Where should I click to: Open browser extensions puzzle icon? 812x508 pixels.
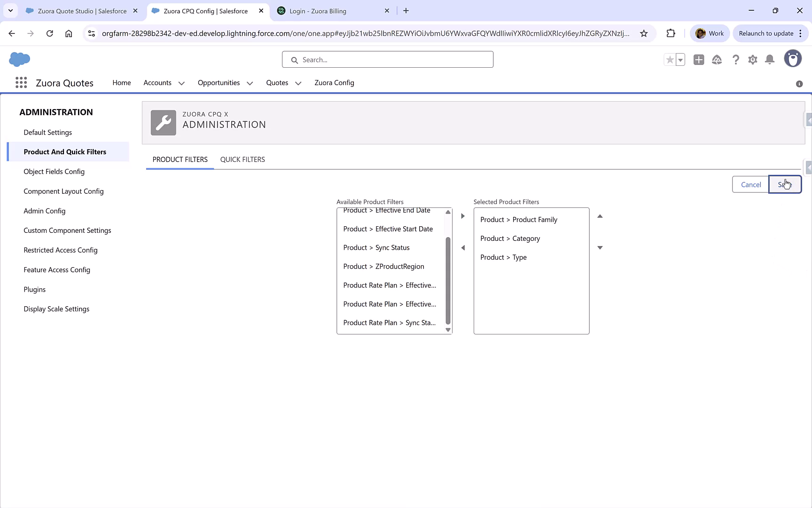(671, 33)
